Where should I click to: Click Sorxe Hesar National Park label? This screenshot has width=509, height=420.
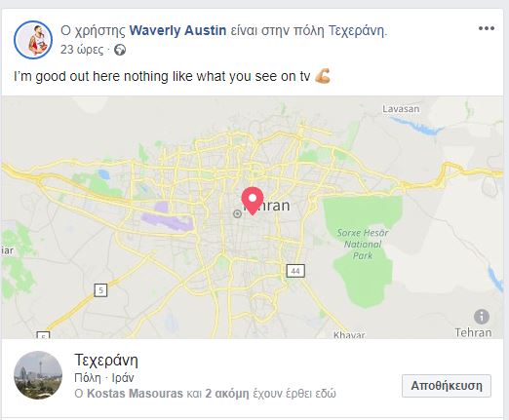[x=363, y=244]
